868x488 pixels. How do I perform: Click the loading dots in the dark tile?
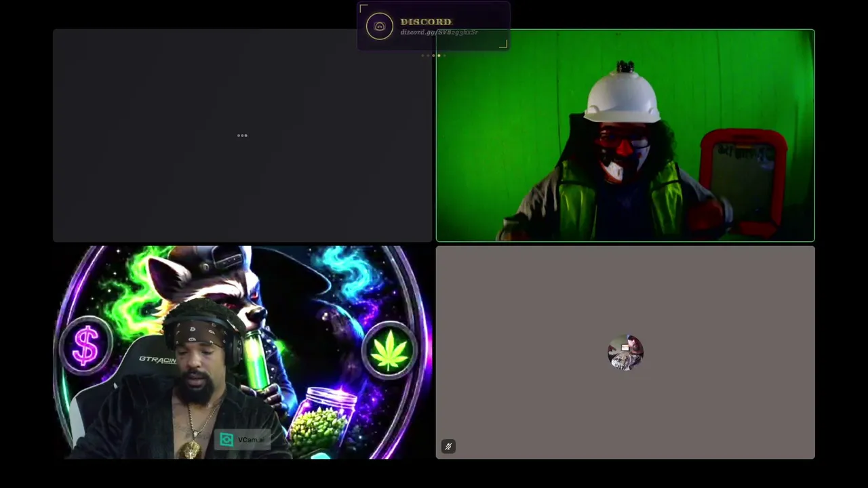coord(242,136)
